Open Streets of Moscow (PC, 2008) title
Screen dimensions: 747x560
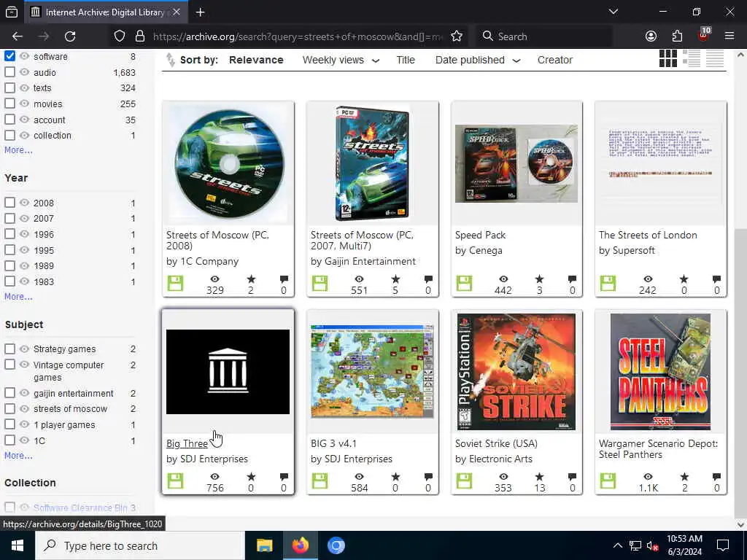(x=217, y=241)
